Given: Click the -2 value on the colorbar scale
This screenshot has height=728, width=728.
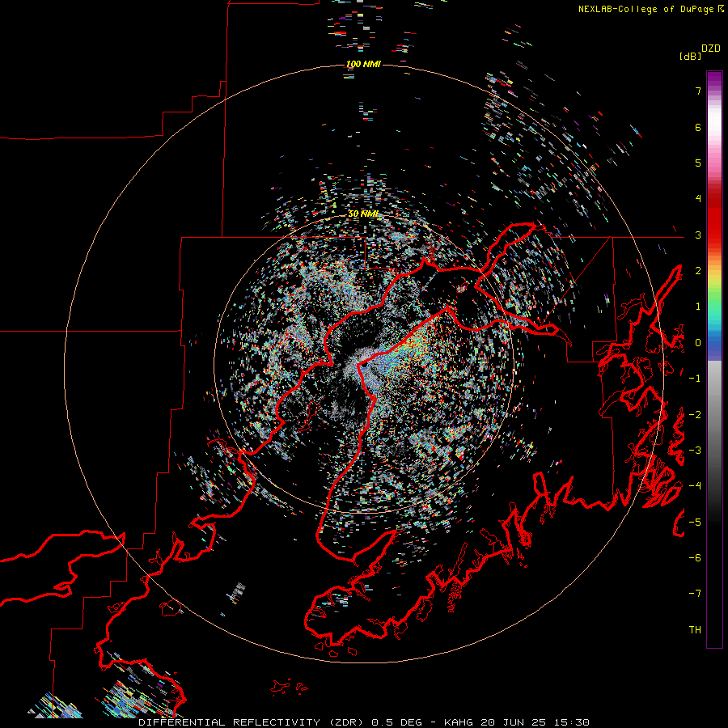Looking at the screenshot, I should click(x=695, y=415).
